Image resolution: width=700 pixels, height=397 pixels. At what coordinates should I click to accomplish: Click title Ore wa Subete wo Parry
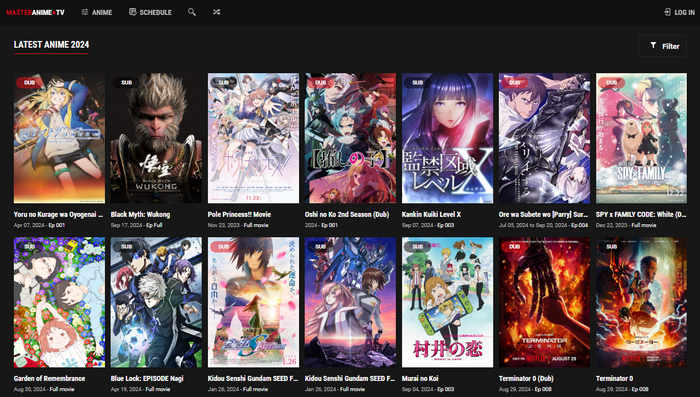543,215
